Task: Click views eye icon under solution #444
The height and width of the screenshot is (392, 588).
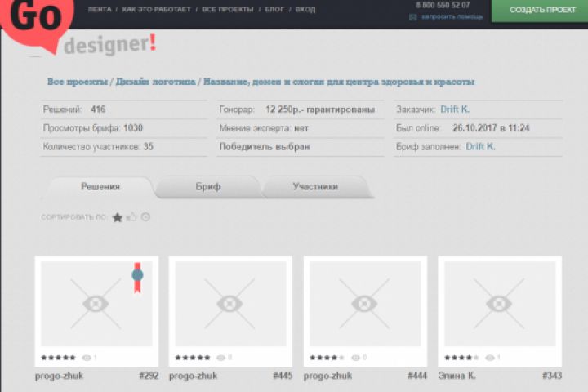Action: click(355, 358)
